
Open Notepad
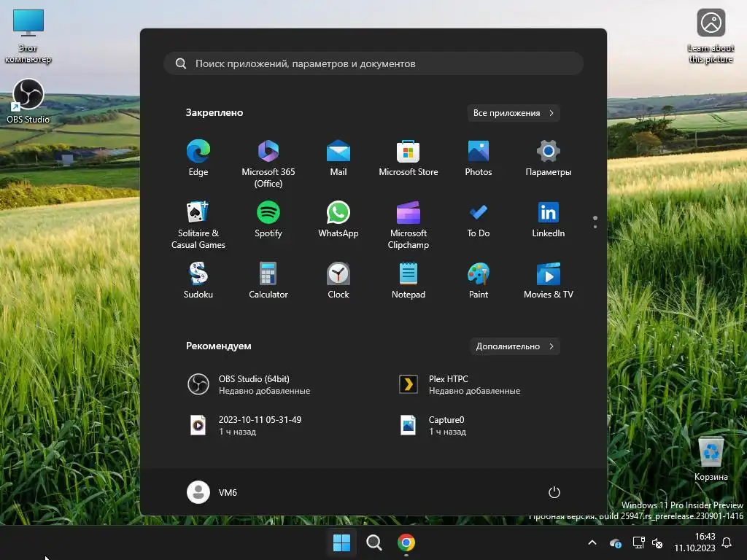pos(409,281)
